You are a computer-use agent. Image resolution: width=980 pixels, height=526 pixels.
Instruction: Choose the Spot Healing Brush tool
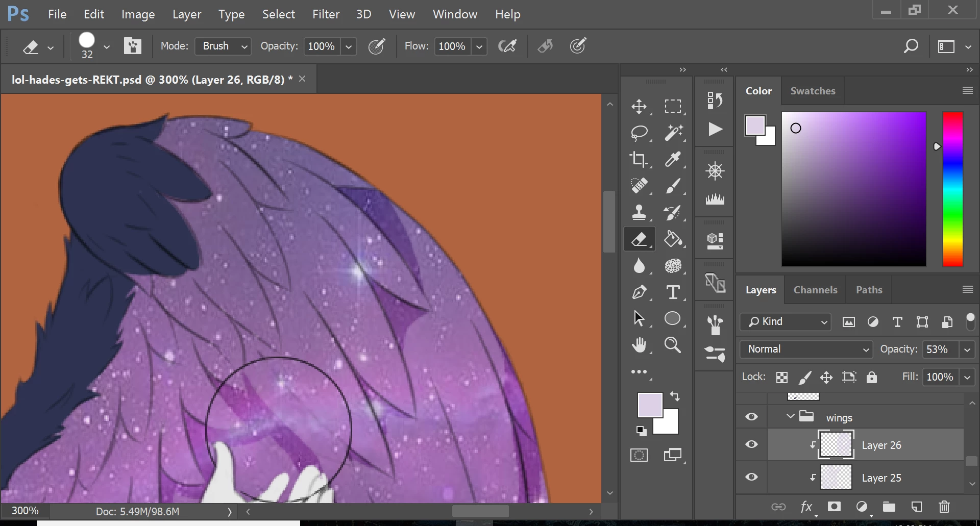(639, 186)
